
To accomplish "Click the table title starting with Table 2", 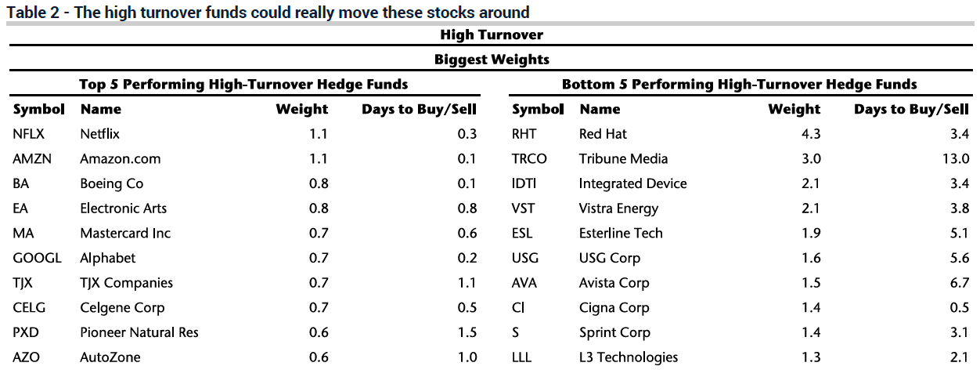I will point(268,12).
